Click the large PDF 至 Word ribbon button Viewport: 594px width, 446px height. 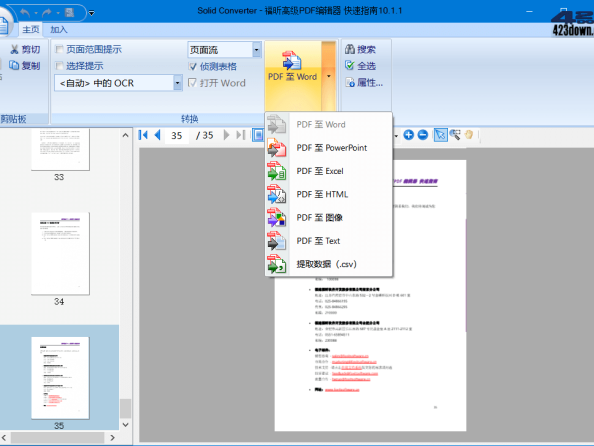[x=293, y=76]
